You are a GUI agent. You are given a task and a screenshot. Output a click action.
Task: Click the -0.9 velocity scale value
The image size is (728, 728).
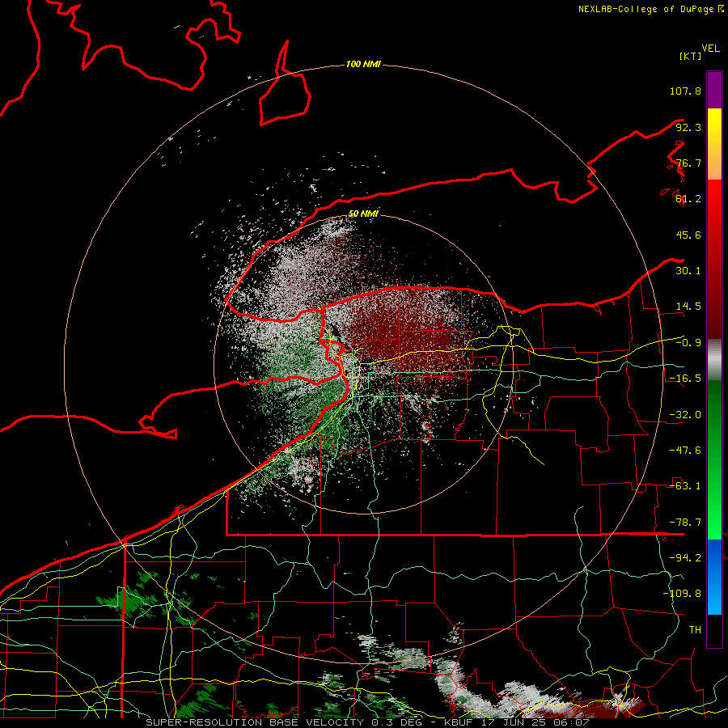pos(688,343)
